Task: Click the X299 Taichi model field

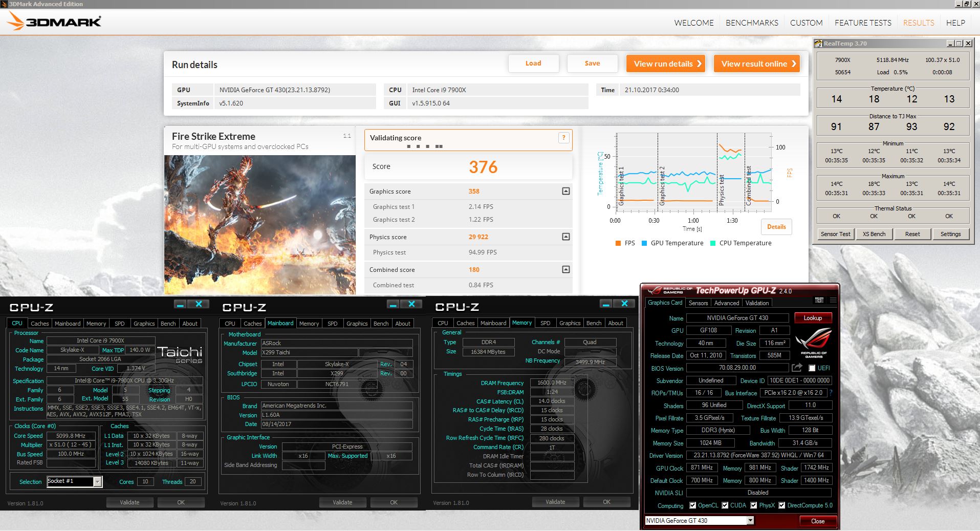Action: 309,353
